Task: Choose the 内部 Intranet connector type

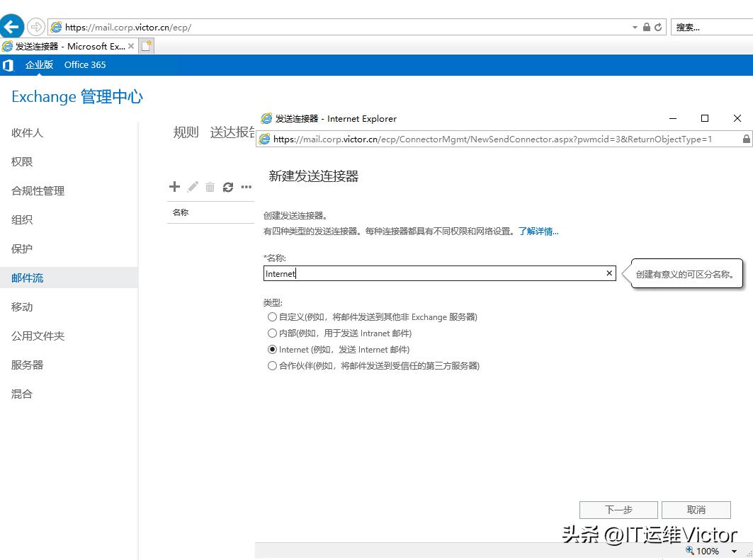Action: click(272, 333)
